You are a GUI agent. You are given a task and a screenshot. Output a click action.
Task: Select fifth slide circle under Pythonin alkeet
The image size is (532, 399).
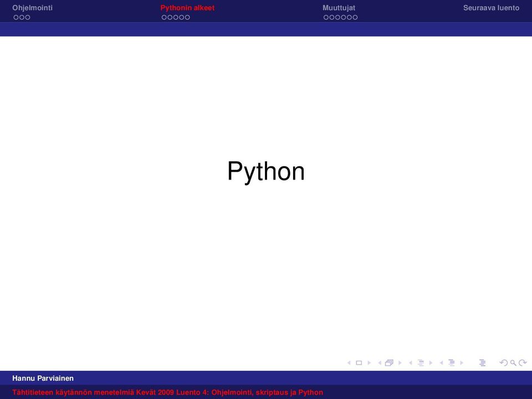point(187,17)
